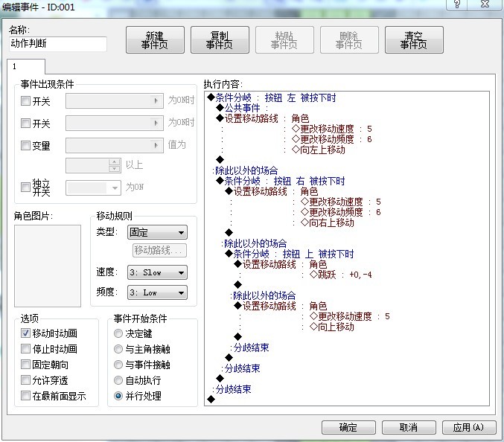The height and width of the screenshot is (442, 504).
Task: Select the first 除此以外的场合 line
Action: coord(246,170)
